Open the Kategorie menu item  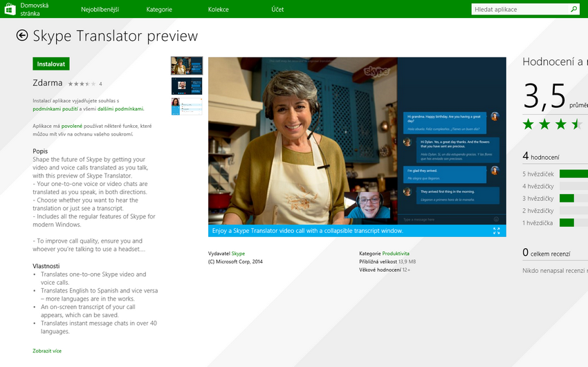(159, 10)
